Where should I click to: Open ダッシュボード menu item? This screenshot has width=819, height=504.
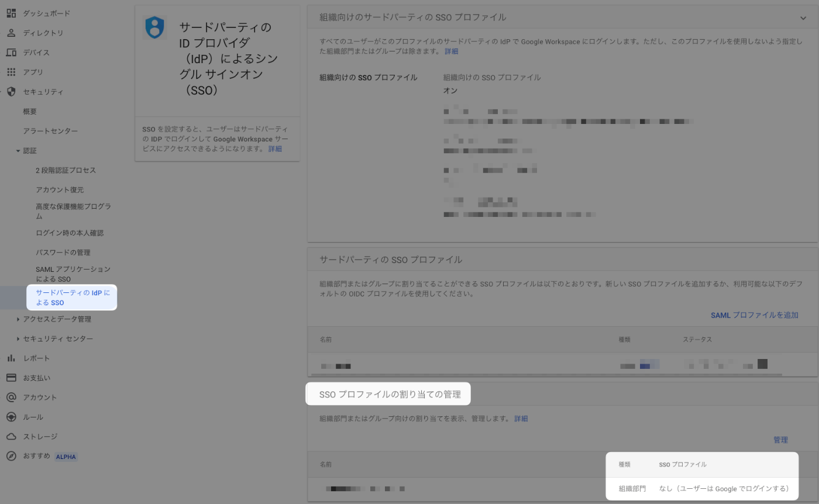[46, 13]
